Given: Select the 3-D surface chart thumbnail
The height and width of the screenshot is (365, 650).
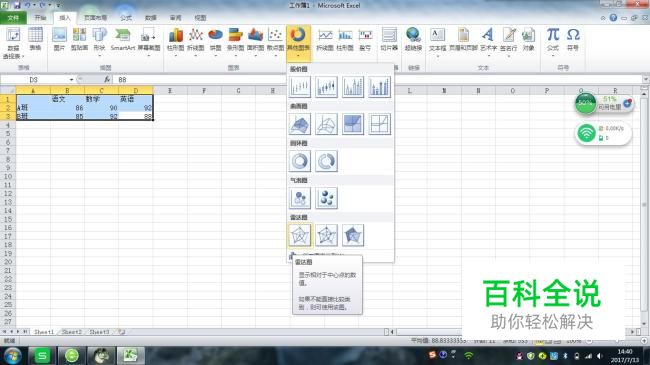Looking at the screenshot, I should click(300, 124).
